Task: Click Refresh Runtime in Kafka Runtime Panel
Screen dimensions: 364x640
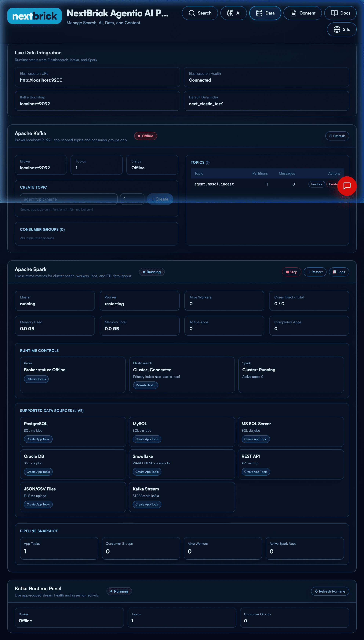Action: coord(330,591)
